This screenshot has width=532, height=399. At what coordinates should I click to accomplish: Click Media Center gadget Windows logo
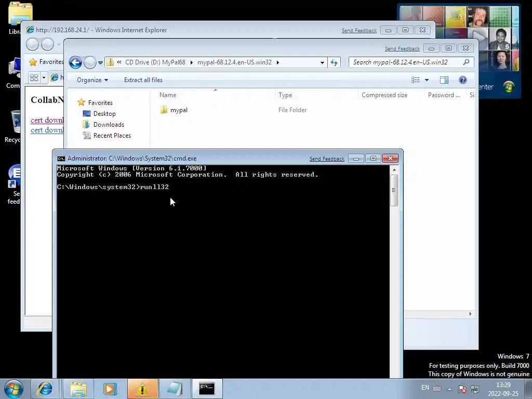click(509, 87)
